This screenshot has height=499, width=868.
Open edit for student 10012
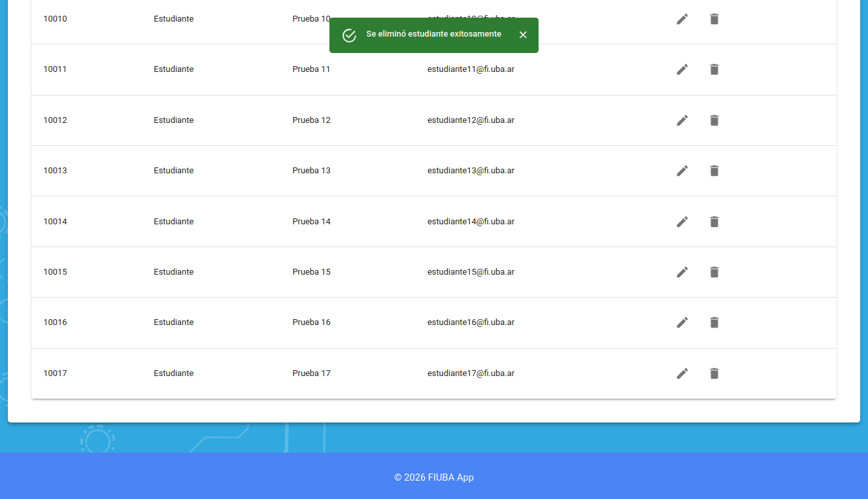[682, 120]
